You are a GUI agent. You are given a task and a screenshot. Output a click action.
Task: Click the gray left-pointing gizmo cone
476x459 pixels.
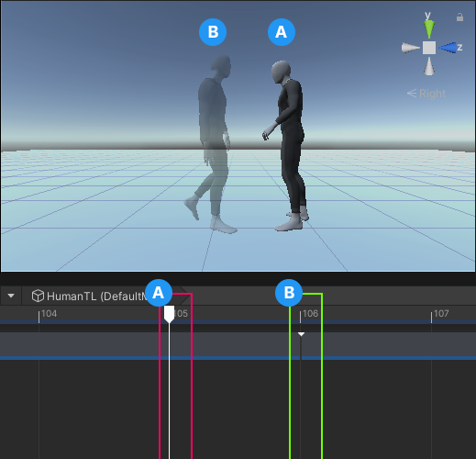pos(411,48)
